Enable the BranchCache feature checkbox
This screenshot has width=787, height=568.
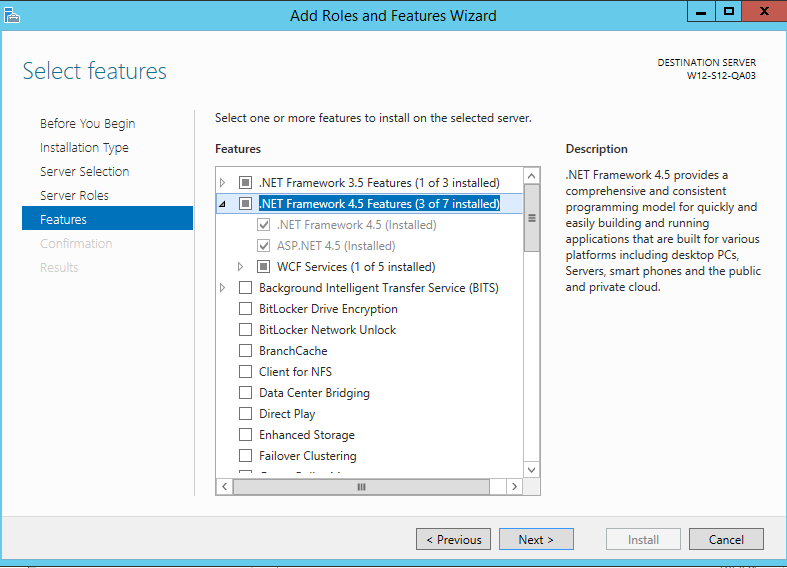[x=245, y=351]
